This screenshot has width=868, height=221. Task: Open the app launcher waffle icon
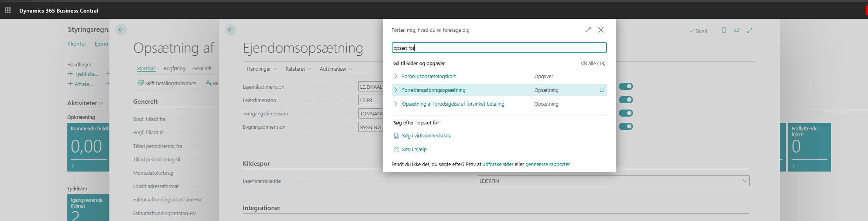8,10
